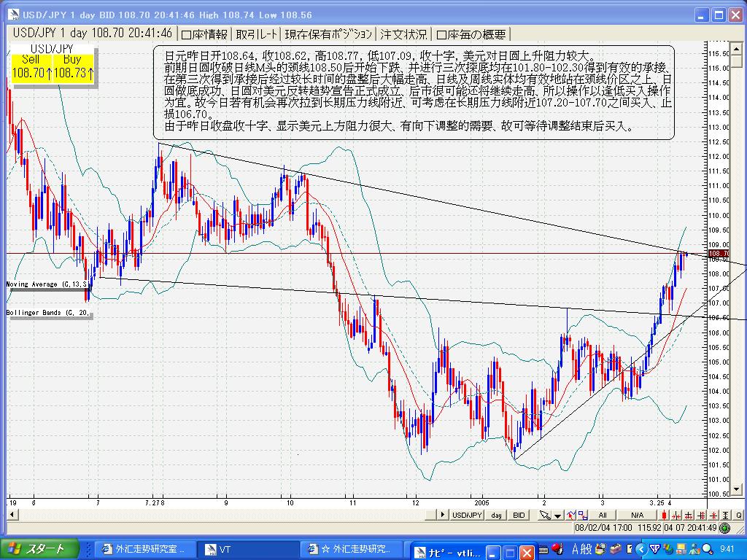Select the linked boxes object tool
This screenshot has width=747, height=560.
[583, 515]
